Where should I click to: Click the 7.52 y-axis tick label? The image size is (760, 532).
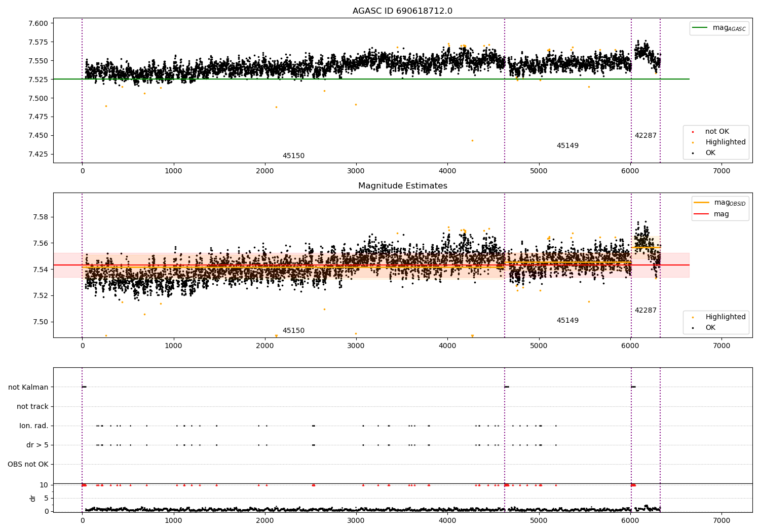coord(40,296)
